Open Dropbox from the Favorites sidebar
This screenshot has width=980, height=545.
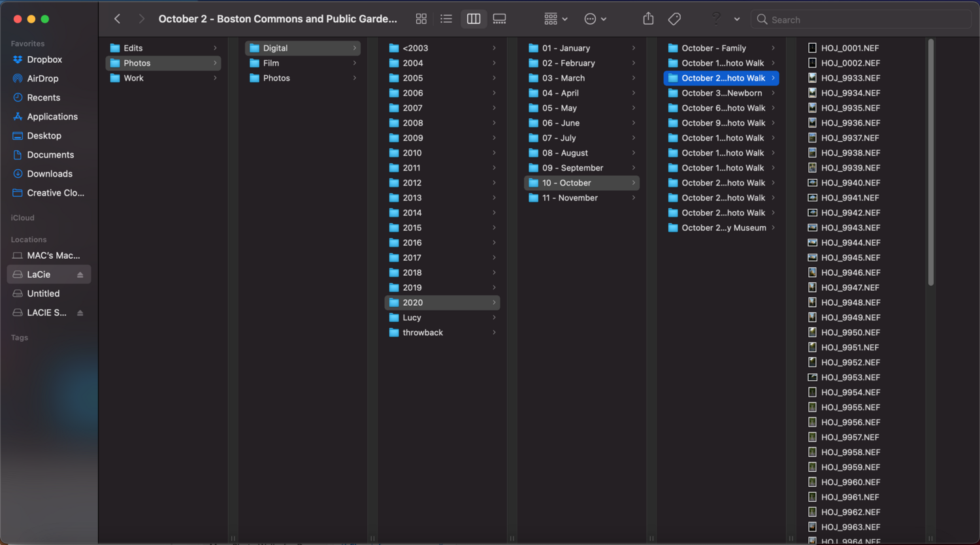pos(44,59)
